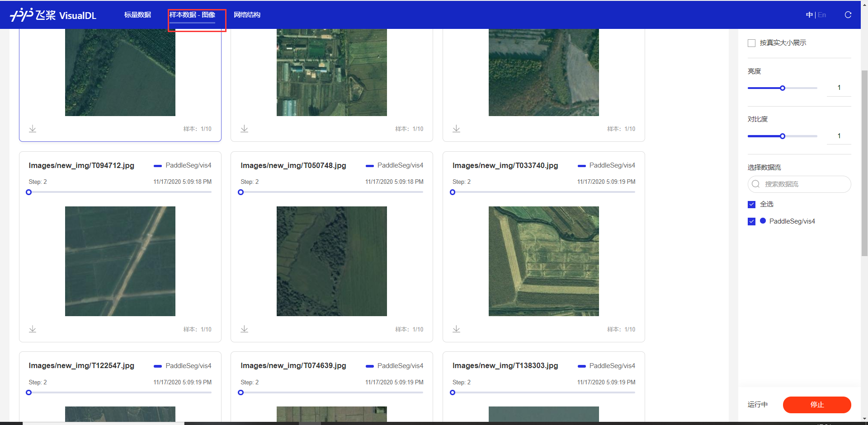The width and height of the screenshot is (868, 425).
Task: Click PaddleSeg/vis4 label on T138303.jpg card
Action: click(x=612, y=365)
